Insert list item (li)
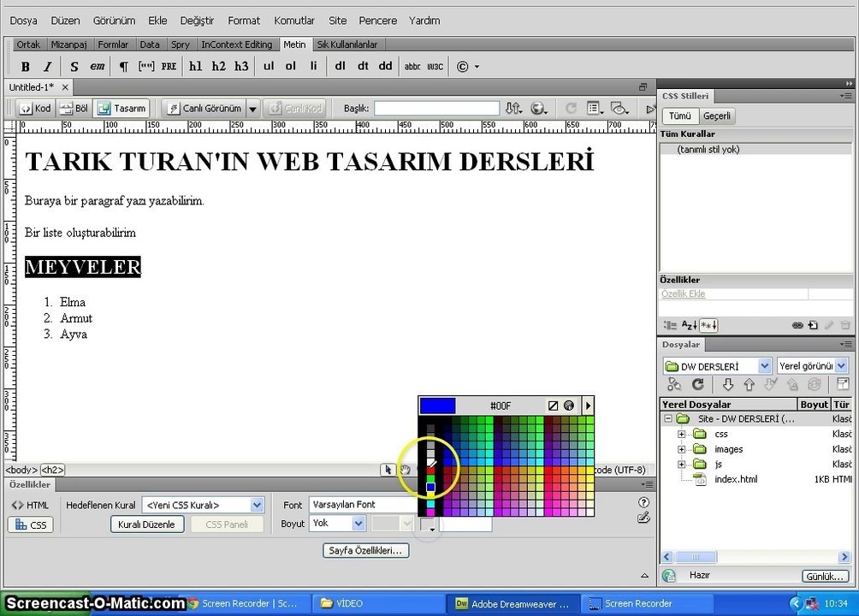859x616 pixels. coord(313,66)
